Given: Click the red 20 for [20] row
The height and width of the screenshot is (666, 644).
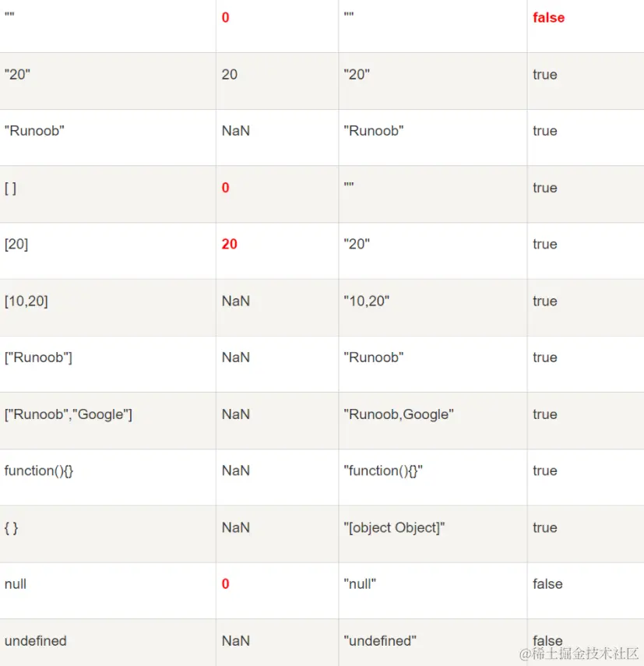Looking at the screenshot, I should (229, 245).
